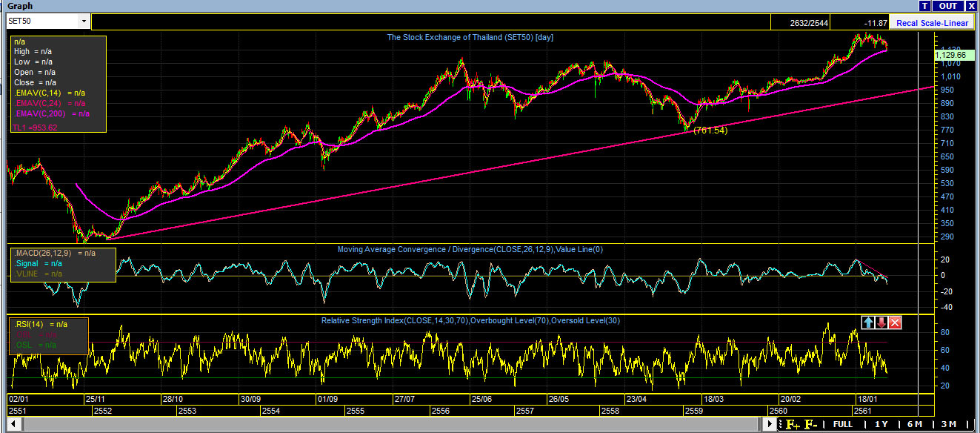Click the (761.54) low annotation
The image size is (980, 433).
710,130
